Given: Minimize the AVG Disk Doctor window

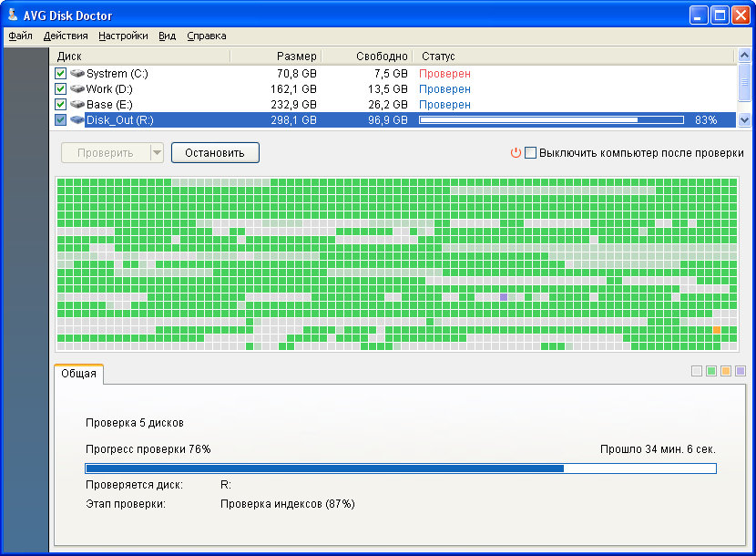Looking at the screenshot, I should pos(698,15).
